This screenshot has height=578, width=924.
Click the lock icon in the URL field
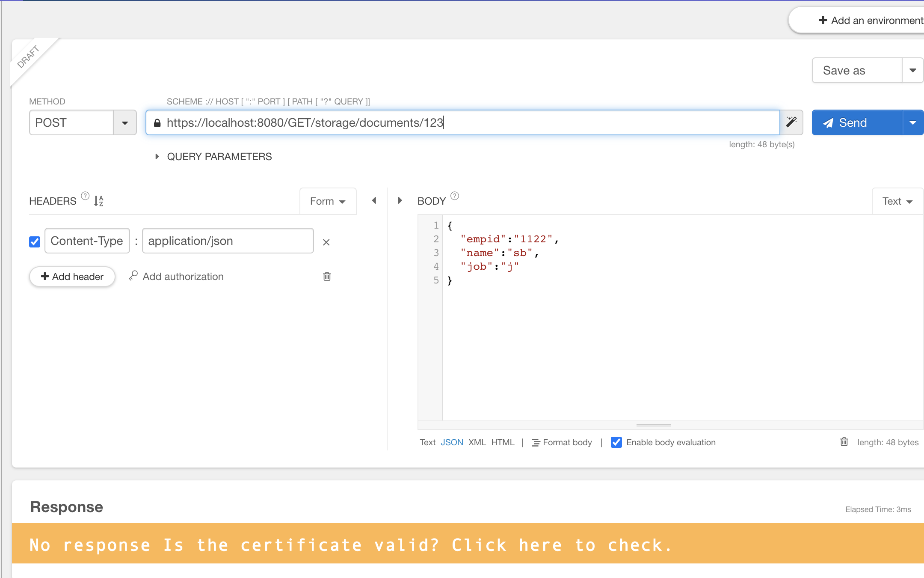[157, 123]
